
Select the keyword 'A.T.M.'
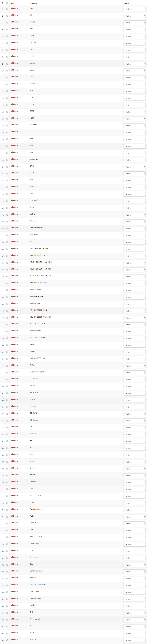pos(32,633)
